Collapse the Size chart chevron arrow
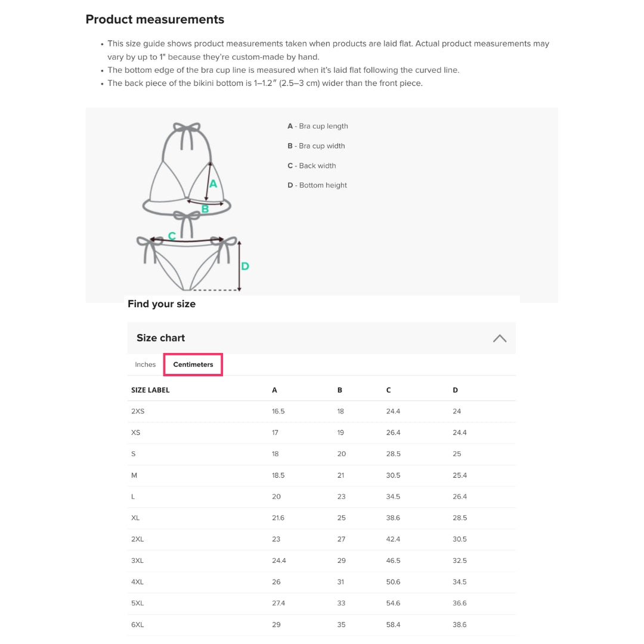Image resolution: width=644 pixels, height=644 pixels. (x=500, y=338)
